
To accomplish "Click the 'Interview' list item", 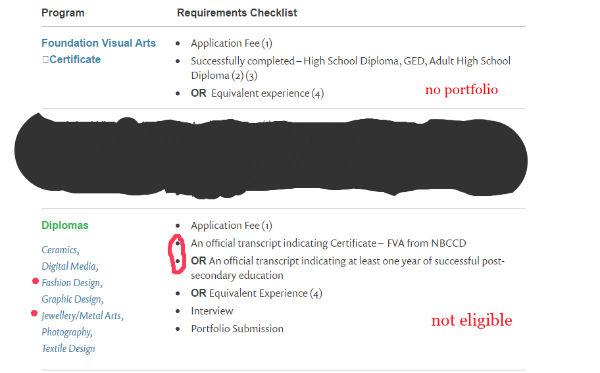I will tap(212, 311).
